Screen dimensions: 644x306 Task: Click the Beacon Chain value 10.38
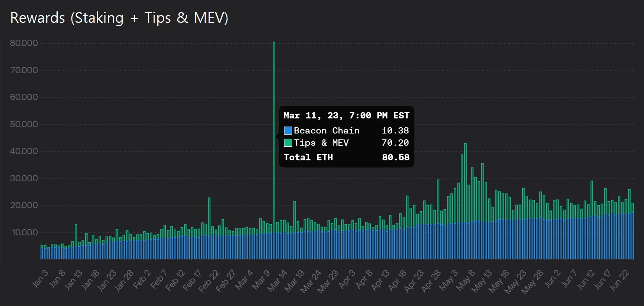pyautogui.click(x=395, y=131)
